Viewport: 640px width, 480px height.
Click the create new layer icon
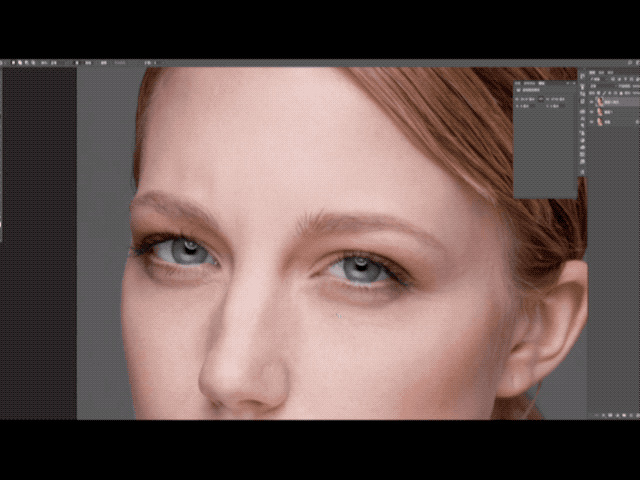tap(631, 415)
